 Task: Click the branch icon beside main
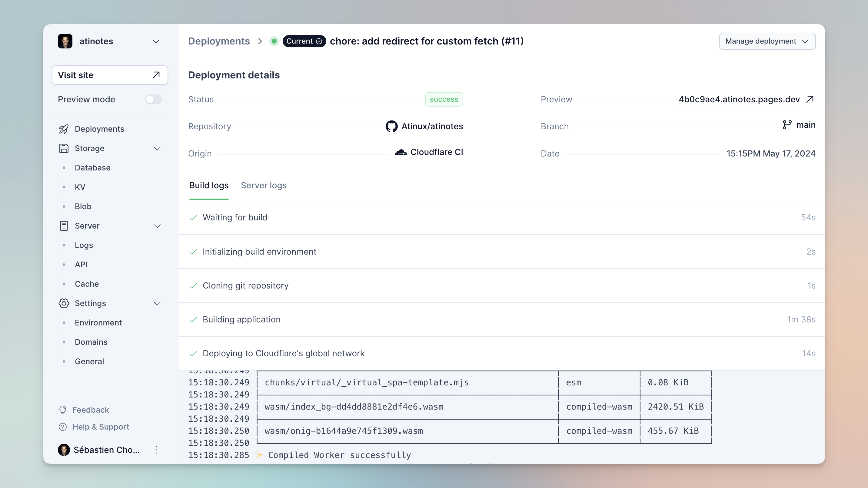(x=787, y=125)
